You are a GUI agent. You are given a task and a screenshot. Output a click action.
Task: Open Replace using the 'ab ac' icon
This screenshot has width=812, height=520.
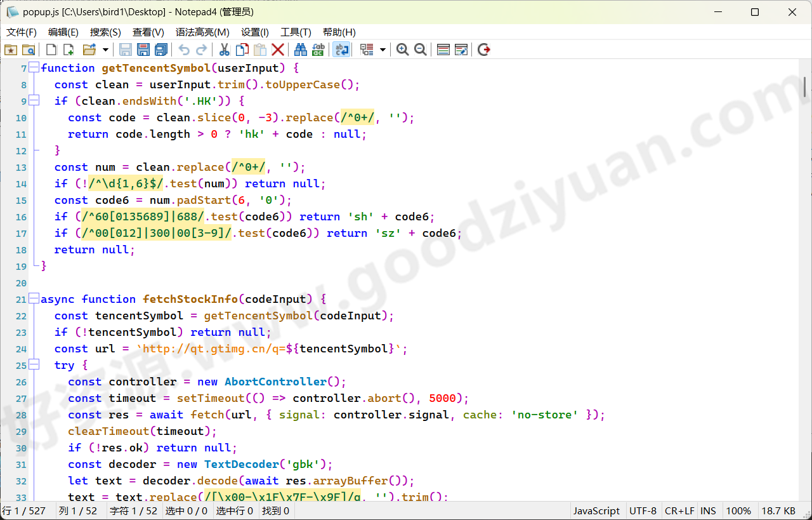point(318,50)
